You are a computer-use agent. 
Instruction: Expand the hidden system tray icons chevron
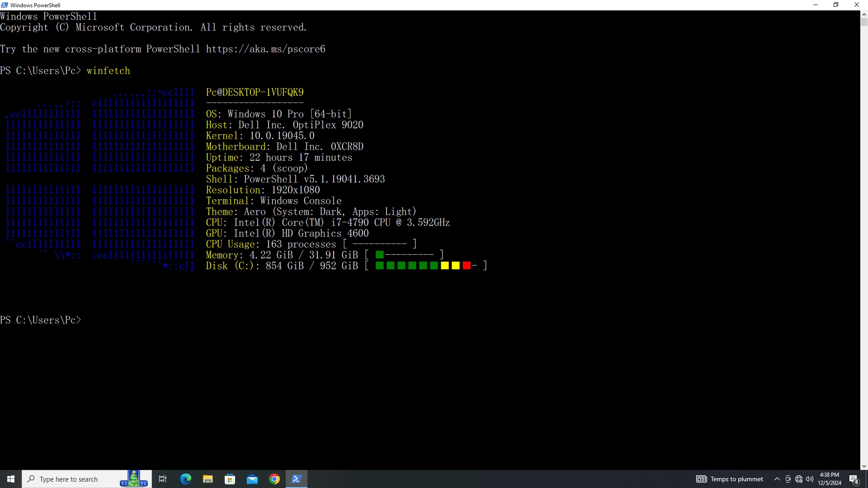coord(777,479)
